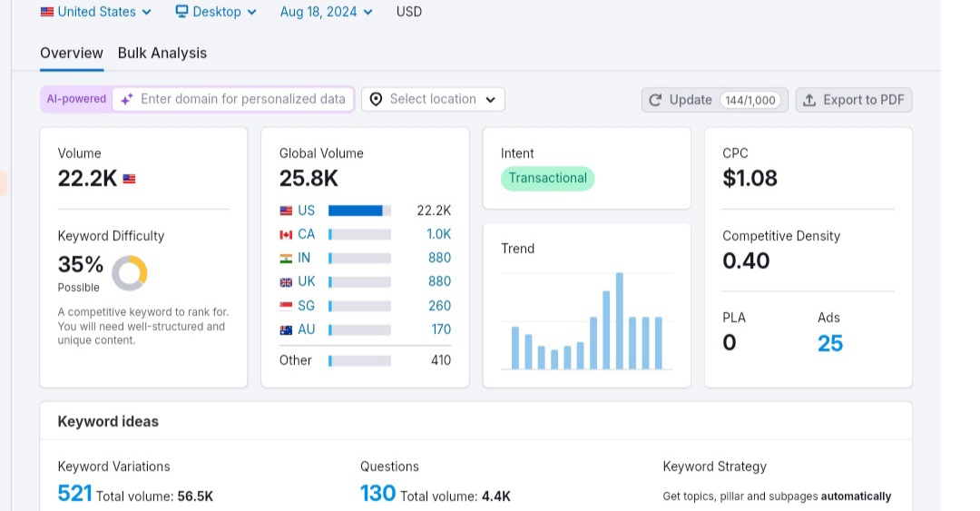Click the refresh icon on Update button

[655, 100]
